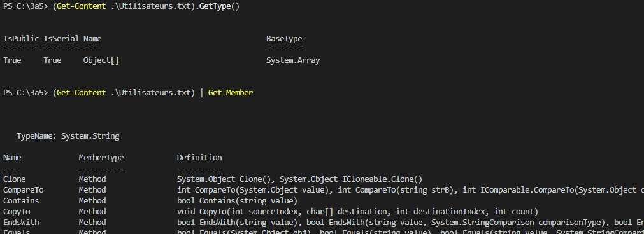Select the CopyTo method name

tap(17, 212)
